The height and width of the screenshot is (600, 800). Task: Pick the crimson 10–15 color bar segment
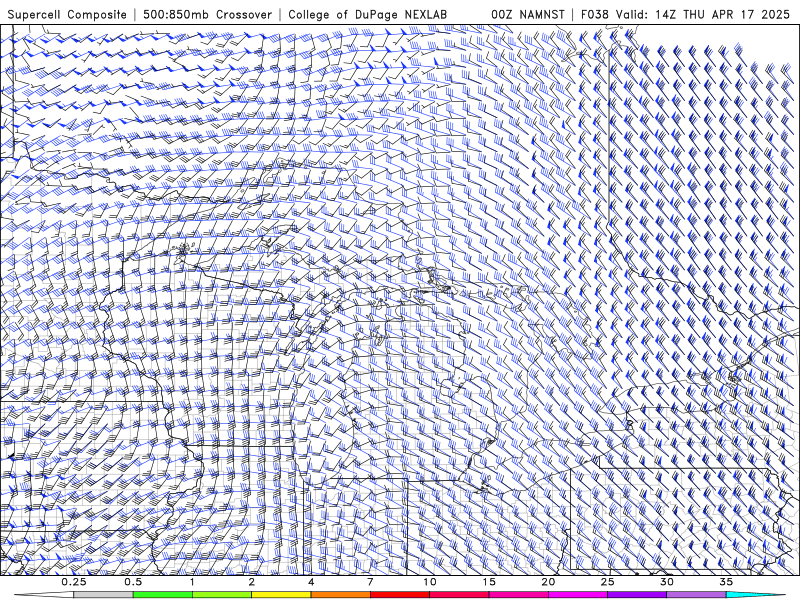click(459, 595)
